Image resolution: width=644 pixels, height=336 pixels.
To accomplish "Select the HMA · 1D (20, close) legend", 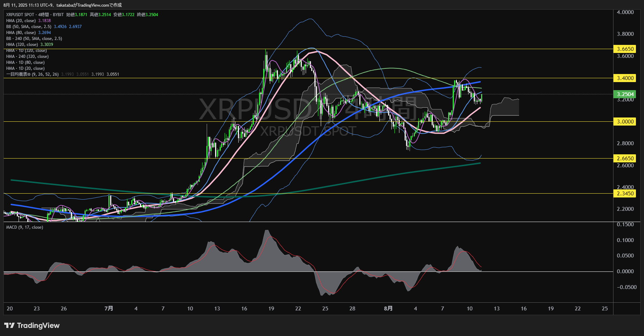I will (x=25, y=68).
